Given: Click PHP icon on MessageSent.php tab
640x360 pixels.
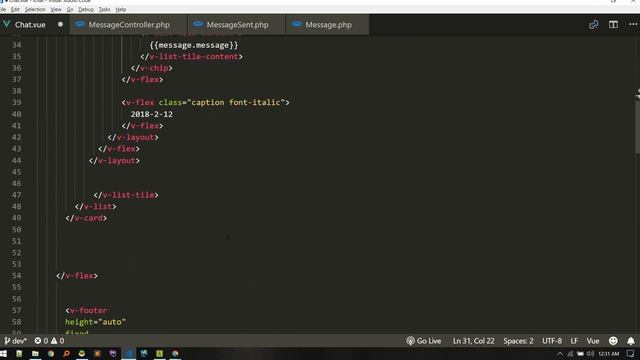Looking at the screenshot, I should 198,24.
